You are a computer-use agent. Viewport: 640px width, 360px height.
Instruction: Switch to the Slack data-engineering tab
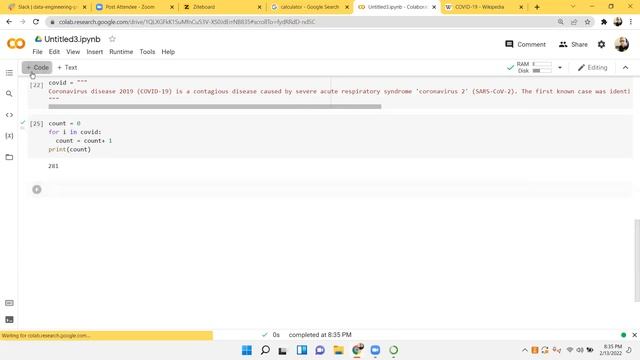click(47, 7)
